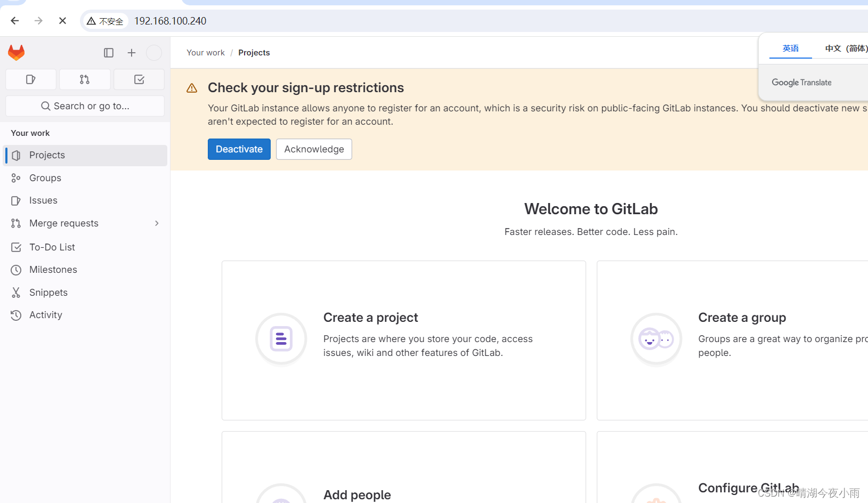868x503 pixels.
Task: Click the address bar URL 192.168.100.240
Action: (170, 21)
